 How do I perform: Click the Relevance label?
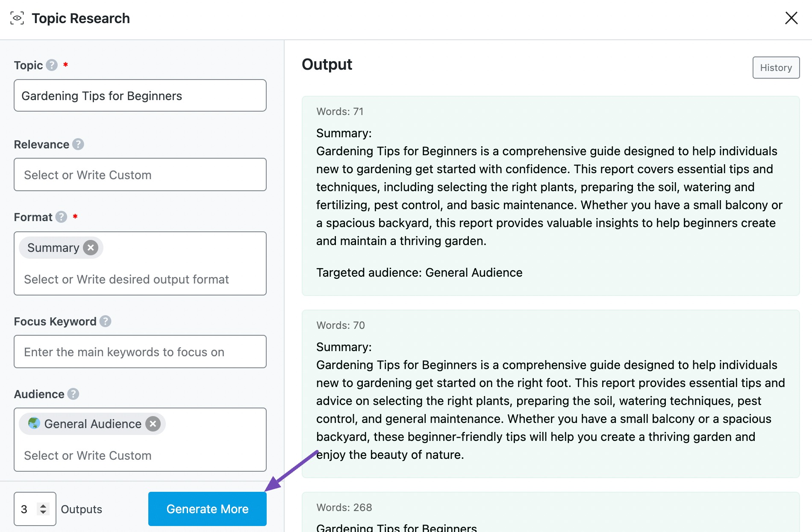41,145
